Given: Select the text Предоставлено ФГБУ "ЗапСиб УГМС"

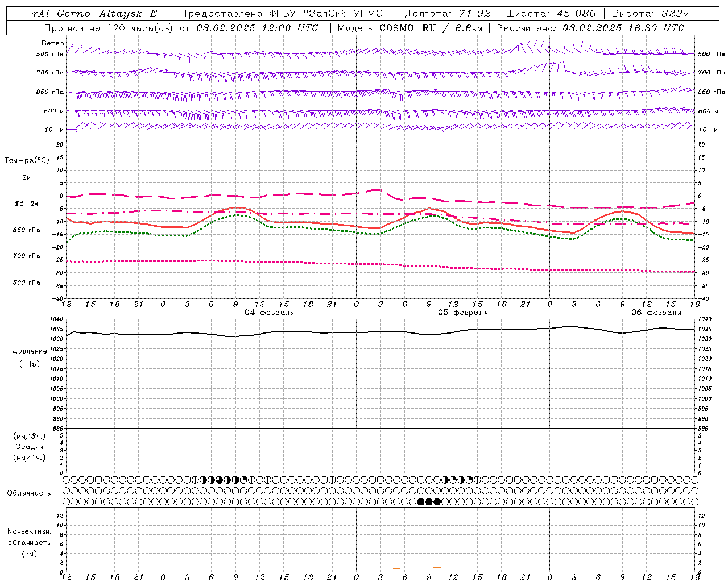Looking at the screenshot, I should click(283, 14).
